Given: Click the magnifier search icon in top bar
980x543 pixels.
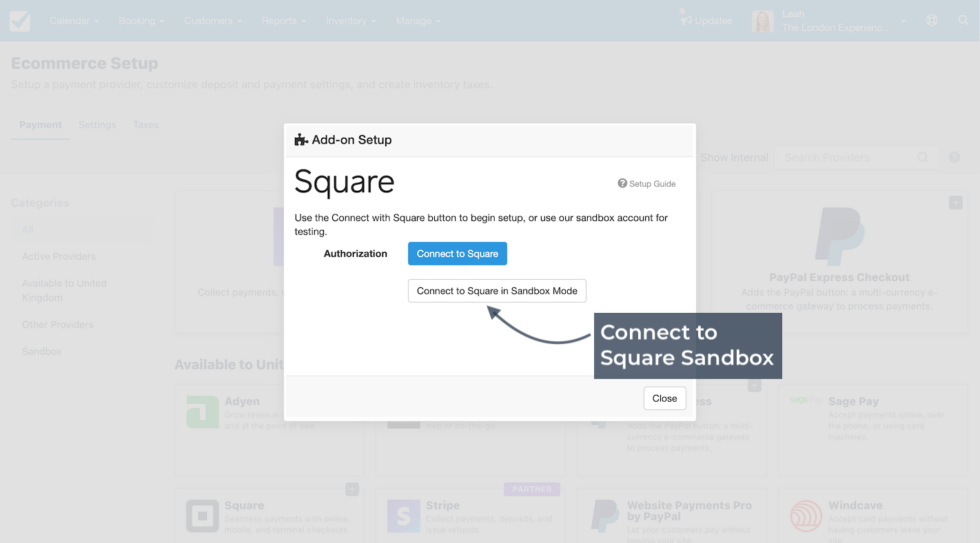Looking at the screenshot, I should point(963,21).
